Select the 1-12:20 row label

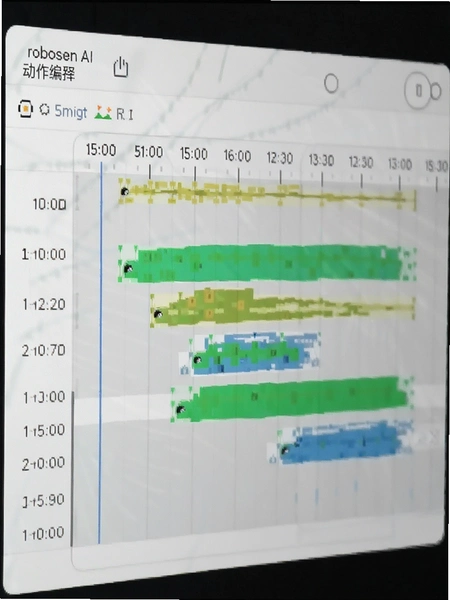[x=44, y=305]
